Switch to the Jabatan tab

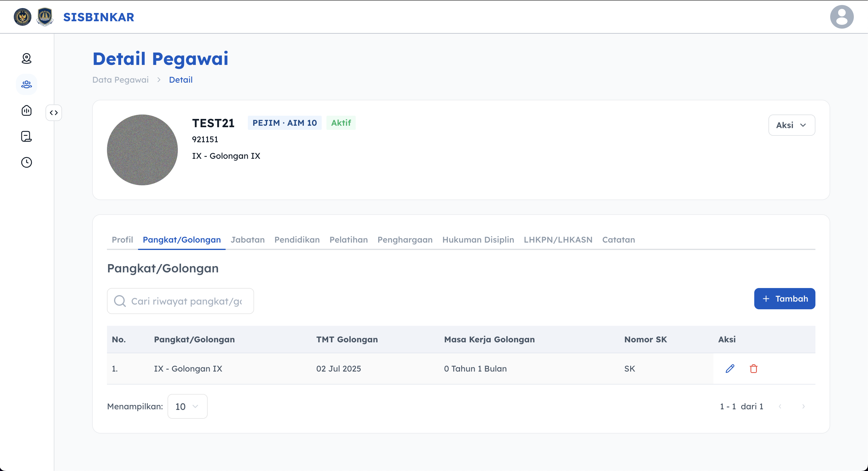click(247, 240)
